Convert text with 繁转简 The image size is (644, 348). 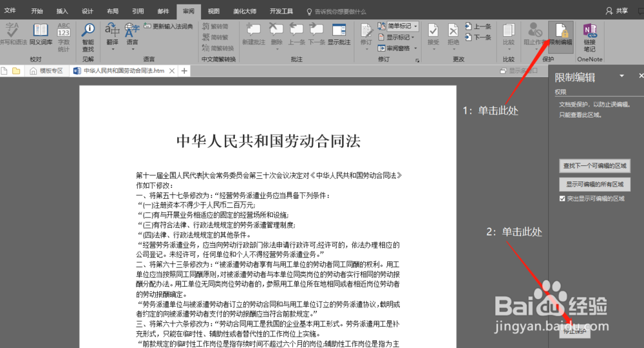pos(215,26)
